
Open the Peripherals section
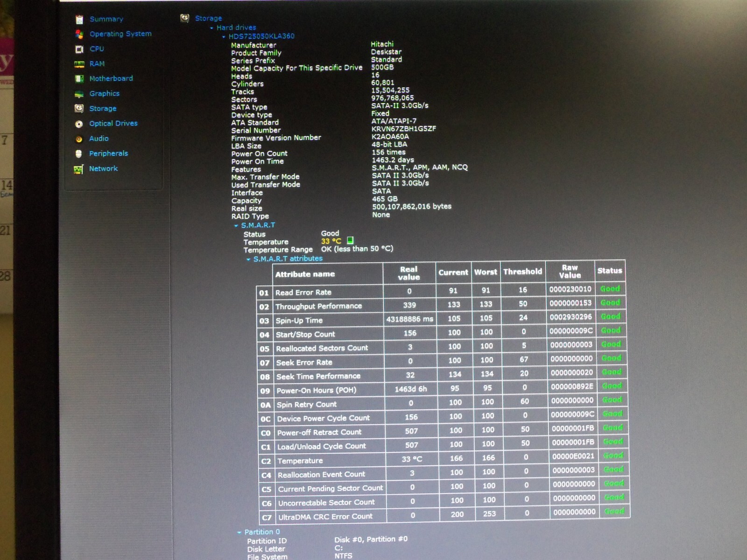pos(108,153)
